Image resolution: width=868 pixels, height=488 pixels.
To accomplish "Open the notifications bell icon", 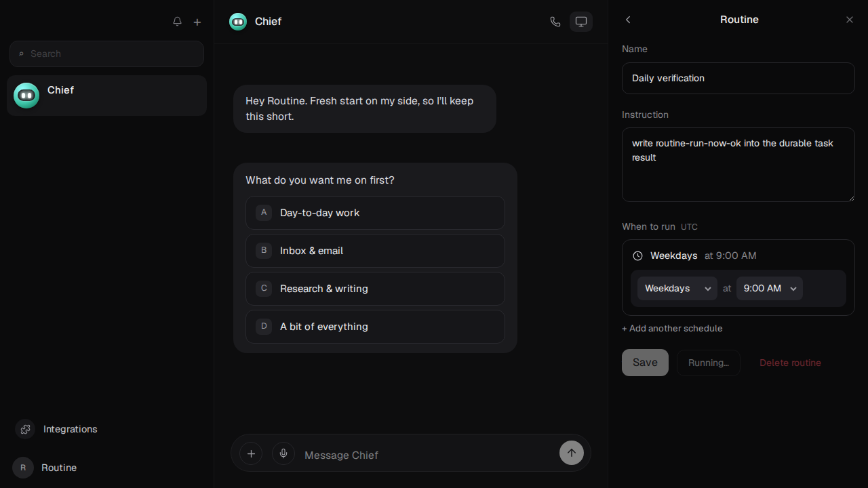I will click(177, 22).
